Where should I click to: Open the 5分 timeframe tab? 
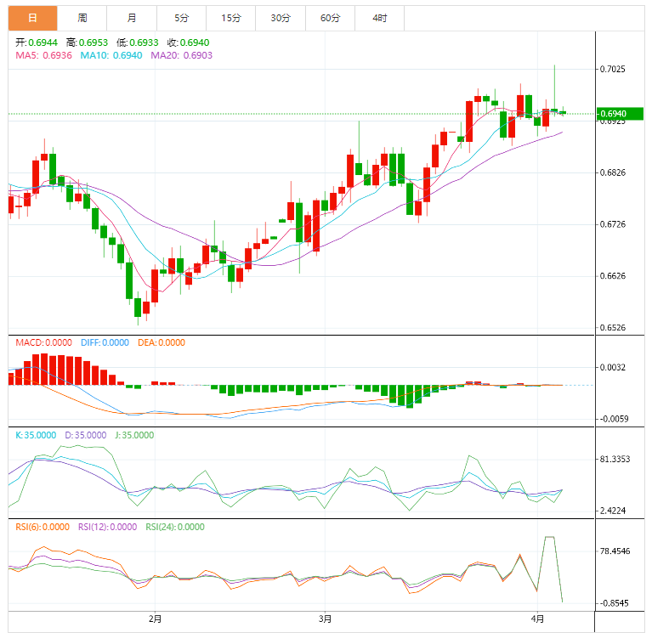click(x=181, y=19)
